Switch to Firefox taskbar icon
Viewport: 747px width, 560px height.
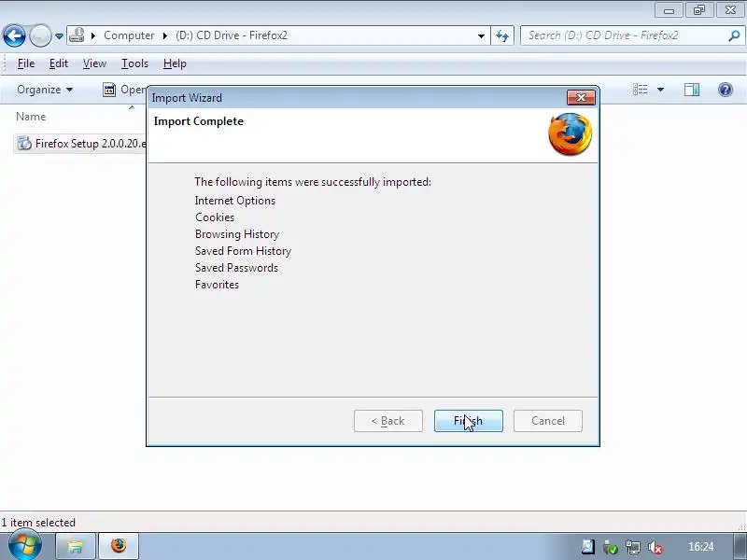[119, 546]
